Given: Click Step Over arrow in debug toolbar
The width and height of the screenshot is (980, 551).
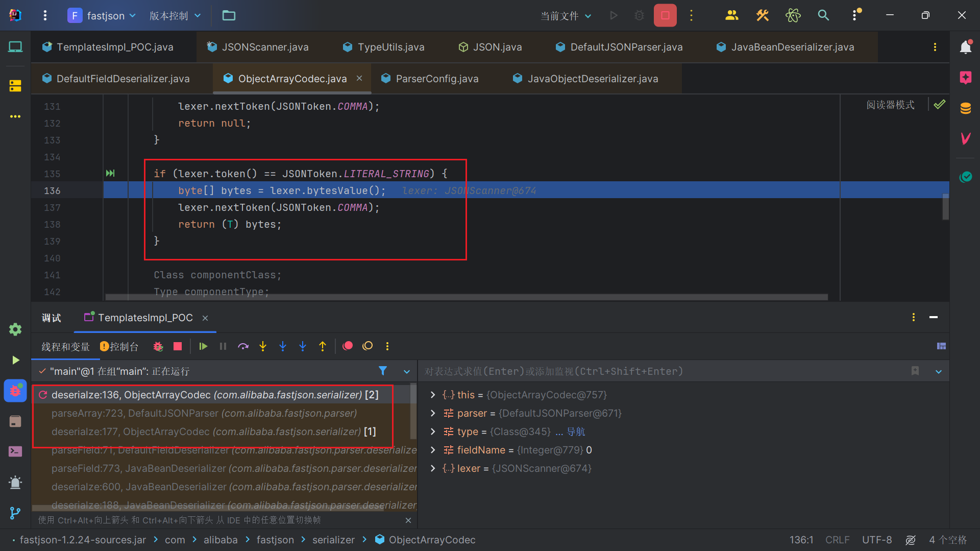Looking at the screenshot, I should pos(243,346).
